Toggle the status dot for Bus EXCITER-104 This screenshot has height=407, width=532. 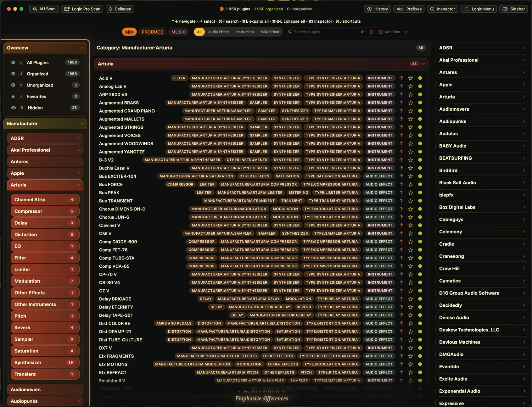(420, 176)
